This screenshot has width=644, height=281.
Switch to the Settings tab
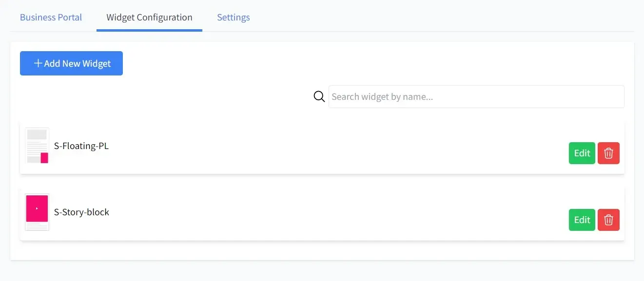click(234, 17)
